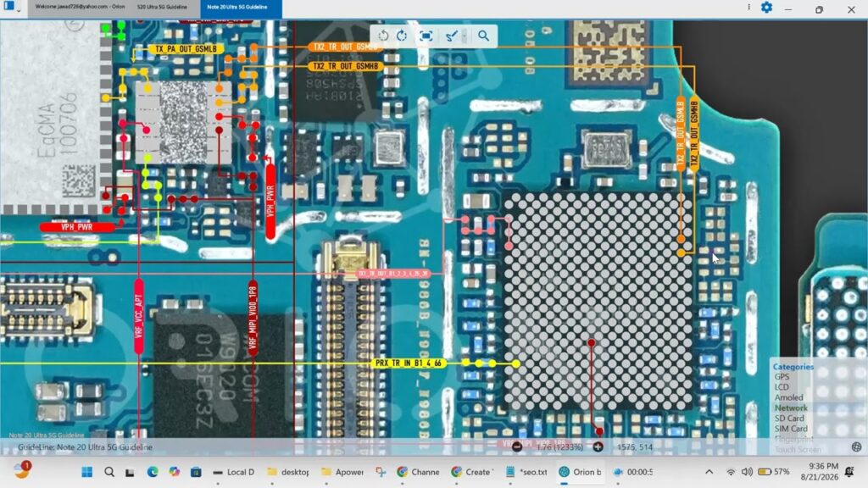Select Fingerprint category
The image size is (868, 488).
point(793,440)
